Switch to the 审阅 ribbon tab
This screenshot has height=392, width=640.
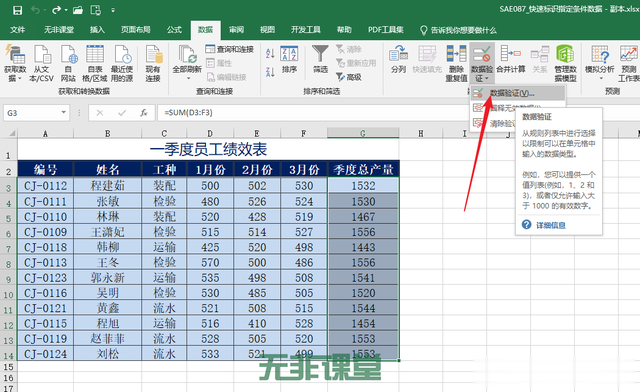236,30
